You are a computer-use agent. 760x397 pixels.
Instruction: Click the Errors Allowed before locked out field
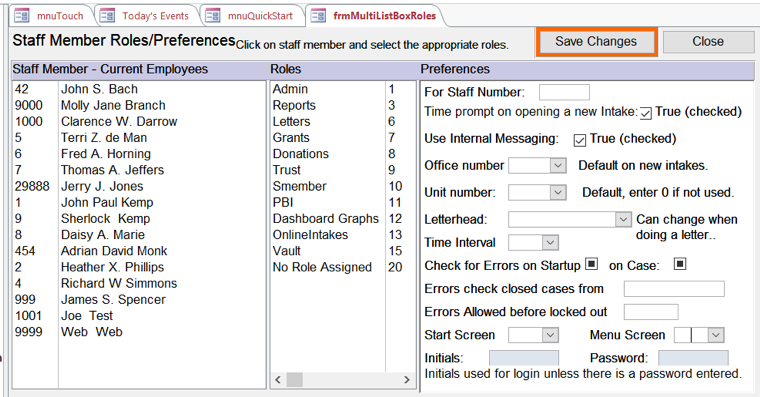[650, 312]
